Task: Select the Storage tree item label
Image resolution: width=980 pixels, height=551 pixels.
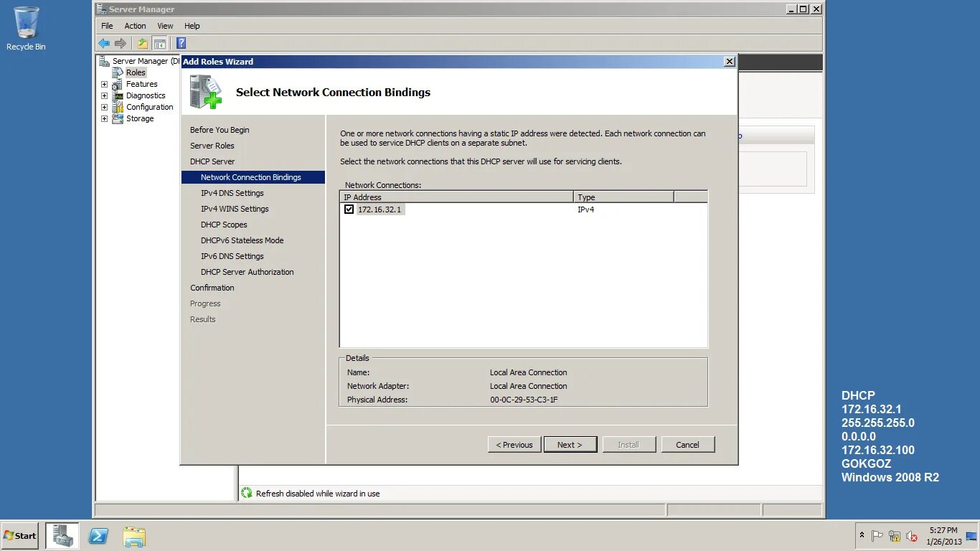Action: click(x=140, y=118)
